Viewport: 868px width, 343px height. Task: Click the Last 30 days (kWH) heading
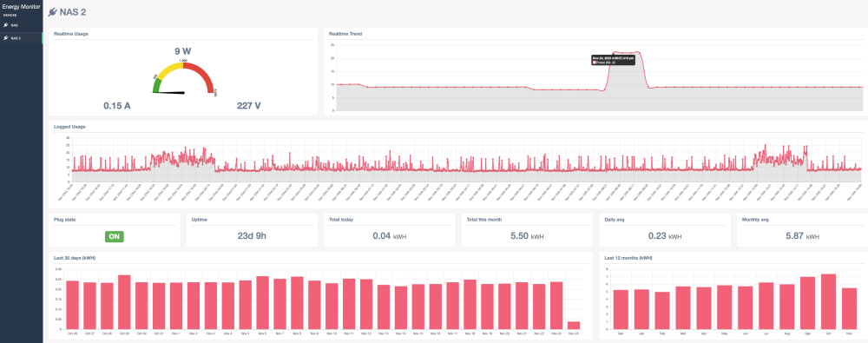[76, 258]
